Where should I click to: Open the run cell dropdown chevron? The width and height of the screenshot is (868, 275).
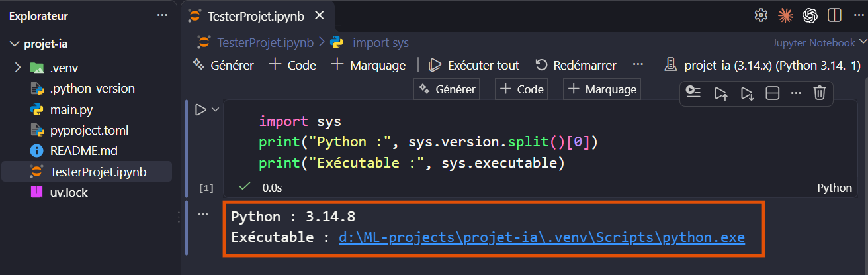215,109
